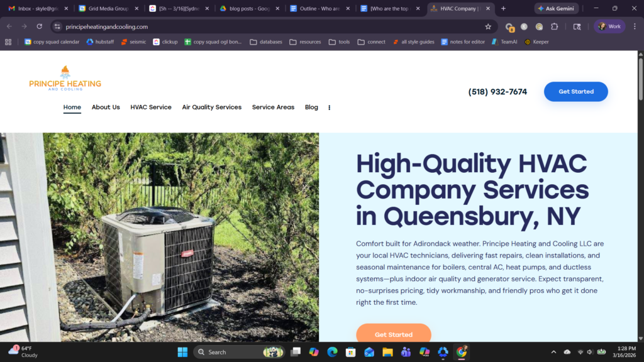This screenshot has width=644, height=362.
Task: Open File Explorer from the taskbar
Action: [x=387, y=352]
